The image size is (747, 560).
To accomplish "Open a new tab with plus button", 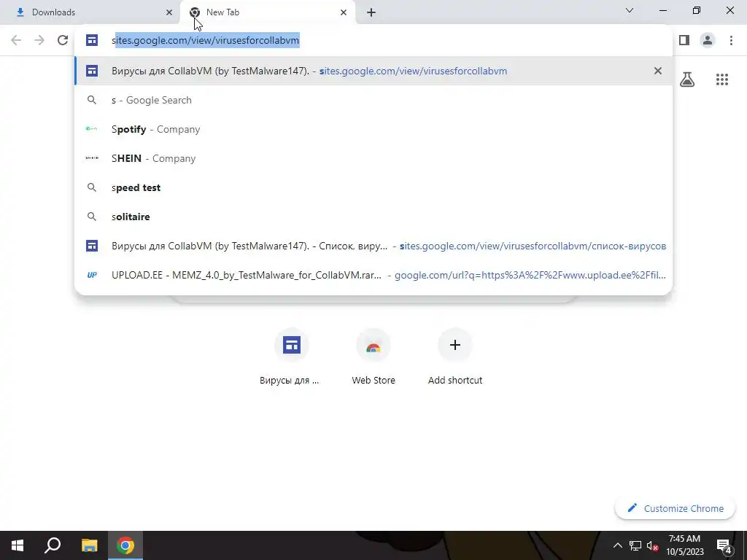I will 371,12.
